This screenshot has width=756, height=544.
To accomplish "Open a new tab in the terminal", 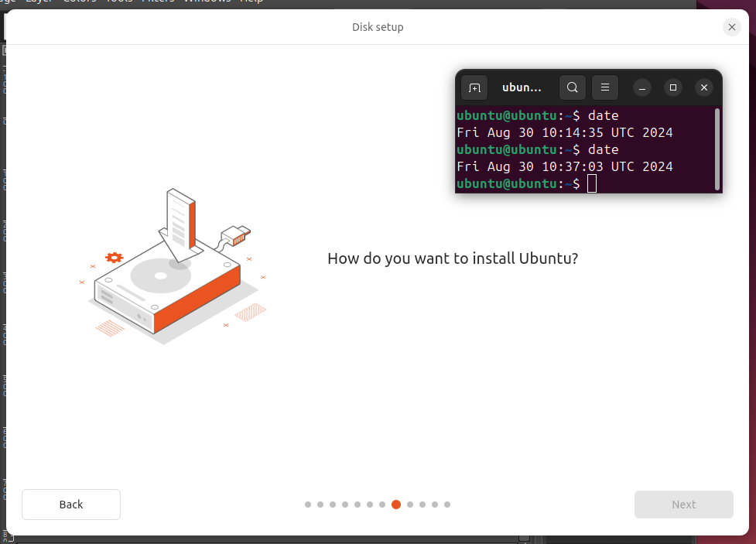I will click(x=474, y=87).
